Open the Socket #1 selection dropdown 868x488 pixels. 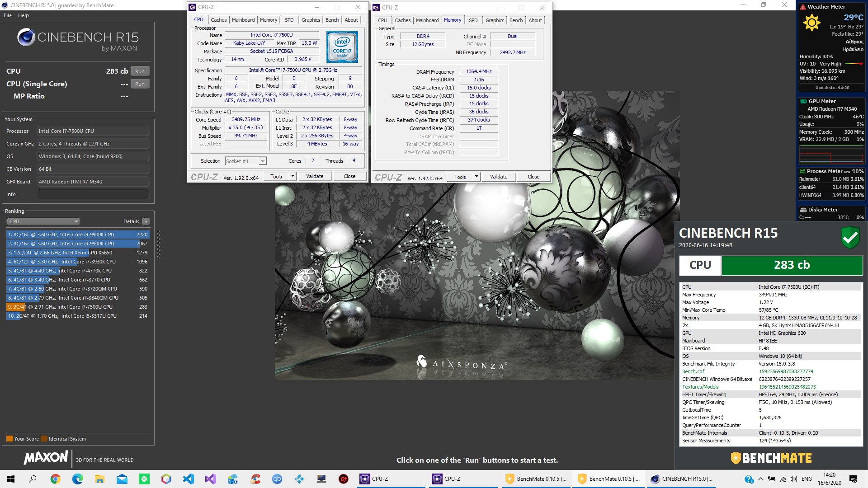246,161
